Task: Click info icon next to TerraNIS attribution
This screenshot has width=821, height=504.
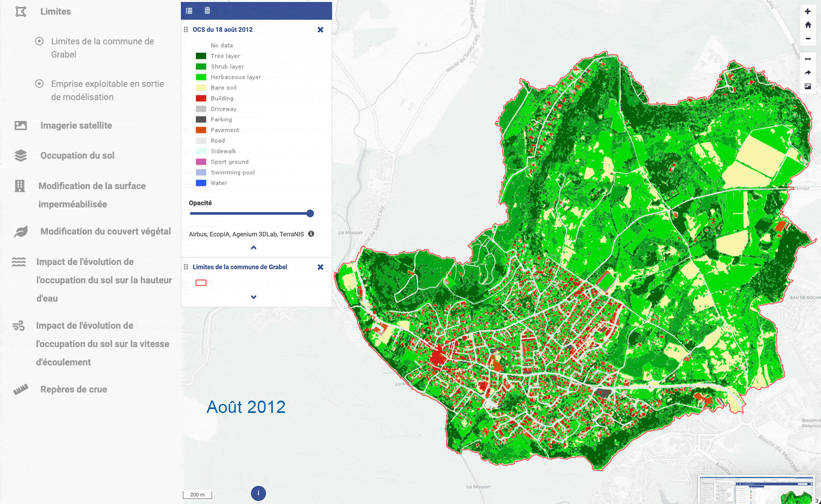Action: point(311,234)
